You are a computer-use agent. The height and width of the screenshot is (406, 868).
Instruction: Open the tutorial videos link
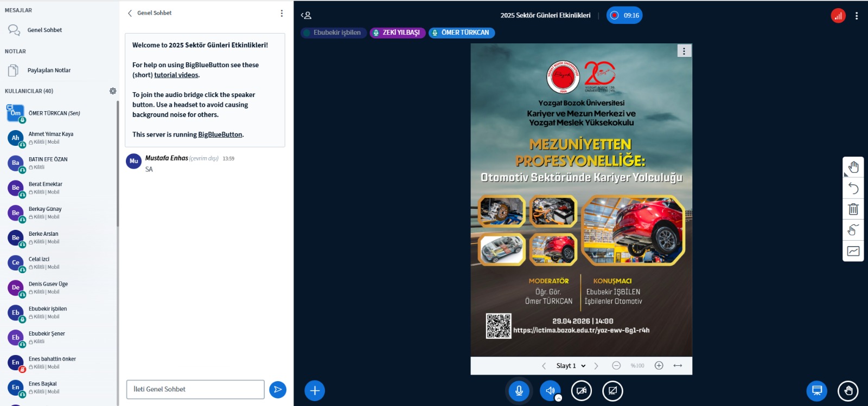click(x=176, y=75)
